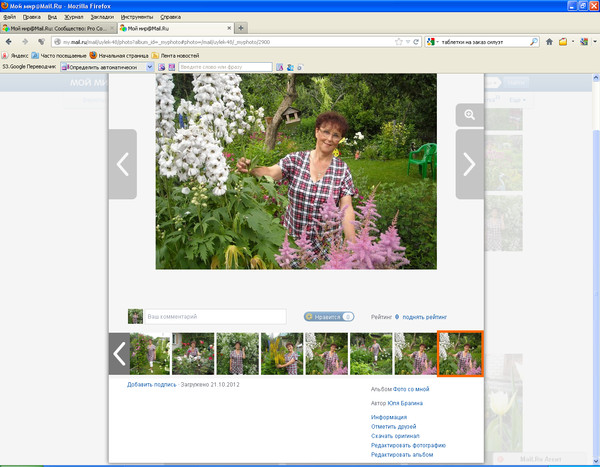This screenshot has height=467, width=600.
Task: Open author Юля Брагина profile link
Action: click(405, 403)
